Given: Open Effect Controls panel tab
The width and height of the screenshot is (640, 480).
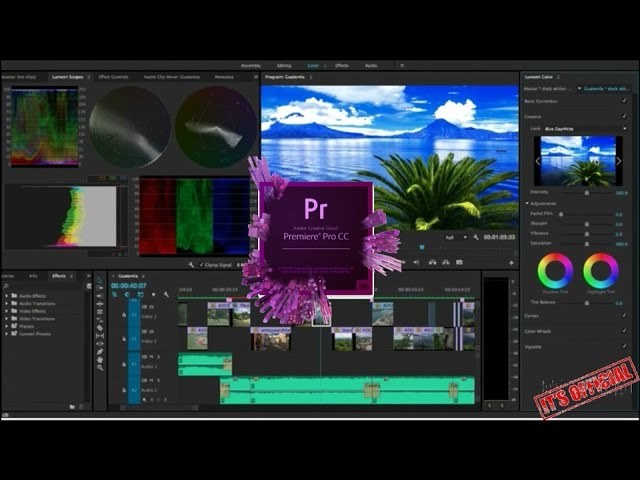Looking at the screenshot, I should point(113,77).
